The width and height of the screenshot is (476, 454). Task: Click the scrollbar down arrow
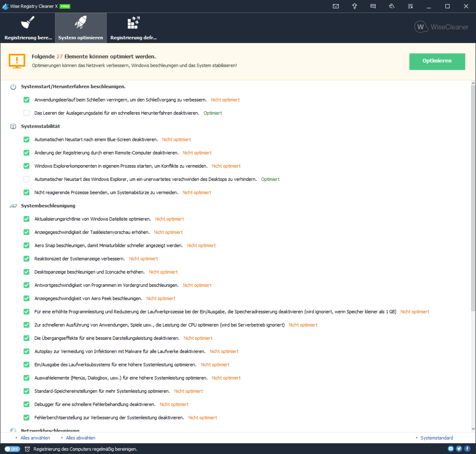[473, 429]
